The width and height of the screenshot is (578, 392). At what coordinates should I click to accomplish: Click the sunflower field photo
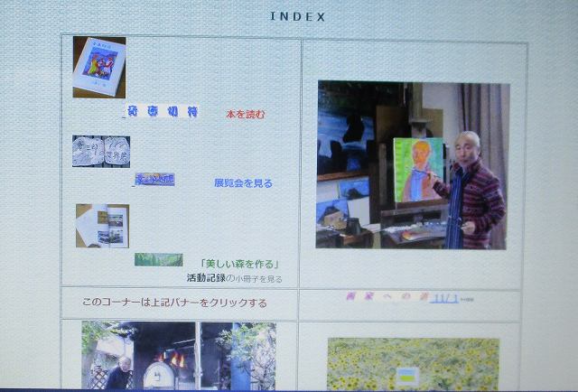point(413,364)
